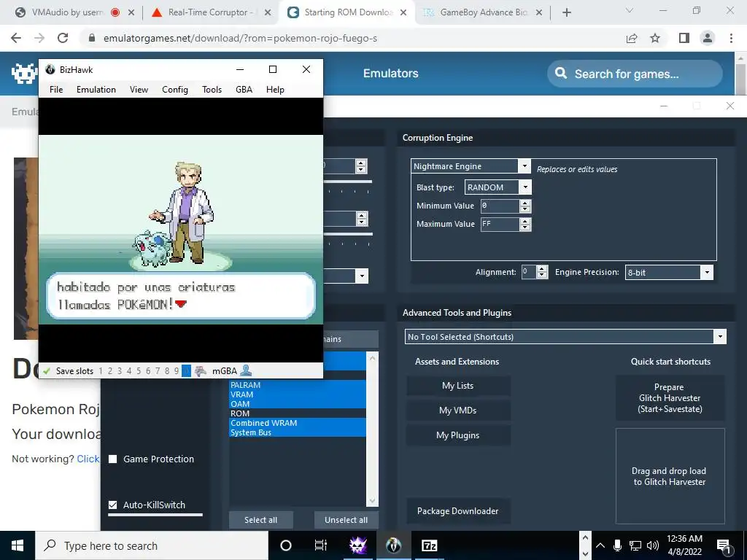
Task: Click the Emulators link on the website
Action: point(391,74)
